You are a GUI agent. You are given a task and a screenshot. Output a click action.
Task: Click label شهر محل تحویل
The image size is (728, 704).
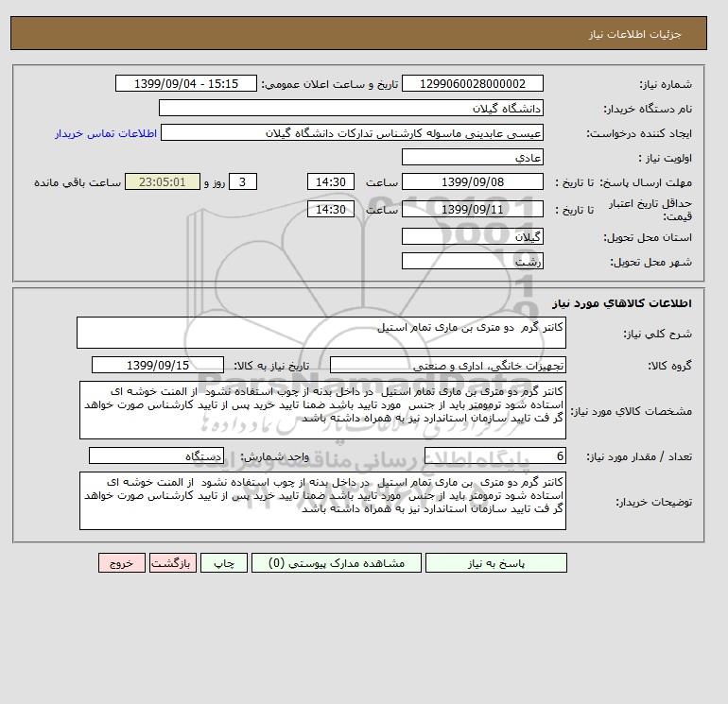pyautogui.click(x=650, y=262)
